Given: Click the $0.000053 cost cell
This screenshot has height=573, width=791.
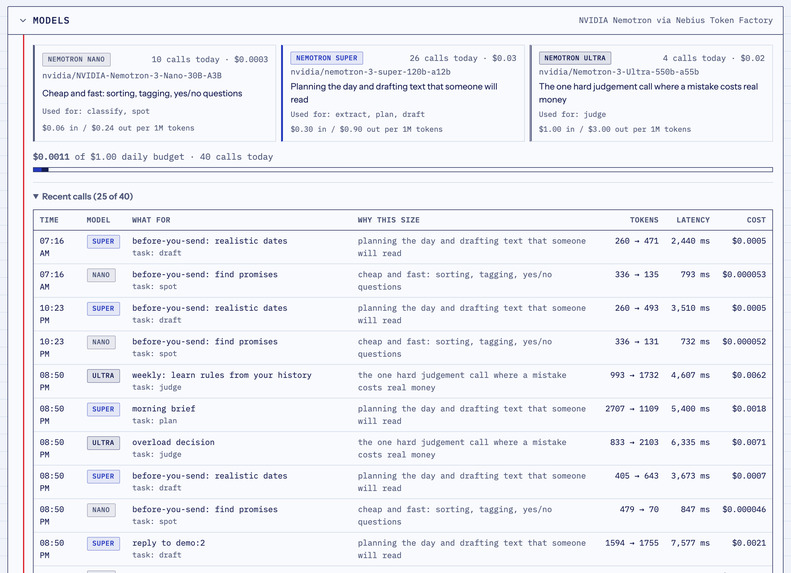Looking at the screenshot, I should (744, 274).
